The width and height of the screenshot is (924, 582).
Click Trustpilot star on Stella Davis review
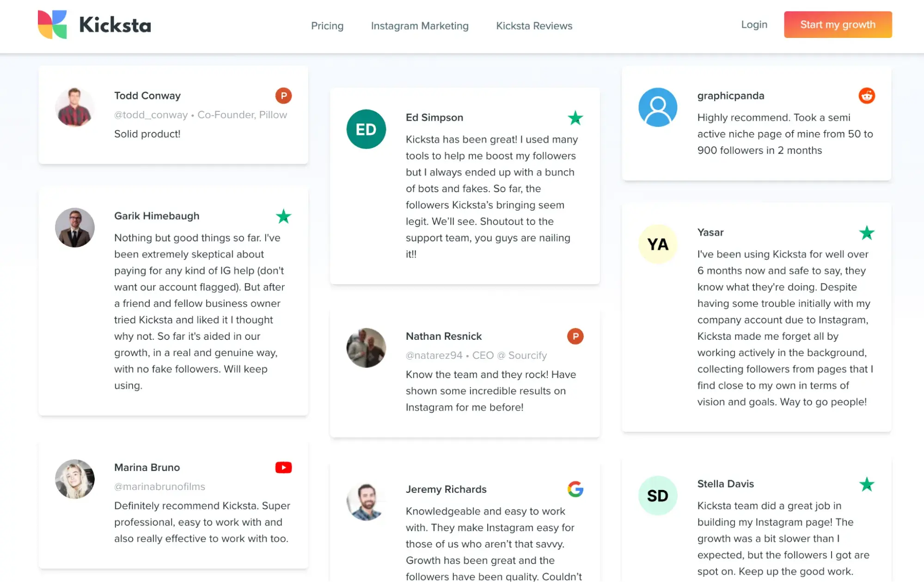click(x=867, y=484)
